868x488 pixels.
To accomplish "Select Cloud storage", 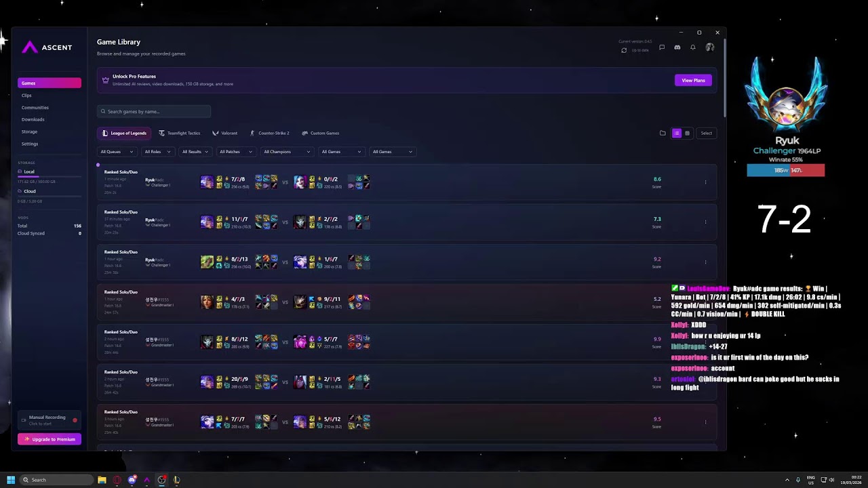I will [x=30, y=191].
